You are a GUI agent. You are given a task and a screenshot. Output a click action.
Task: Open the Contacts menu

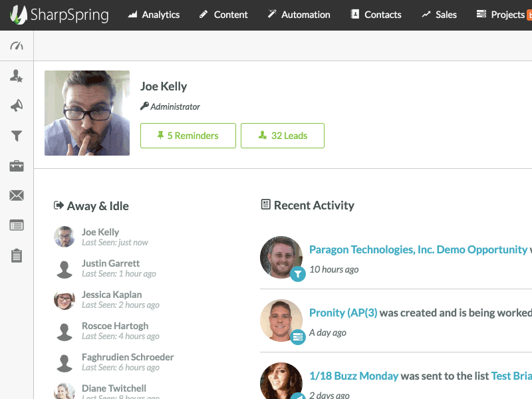point(376,15)
